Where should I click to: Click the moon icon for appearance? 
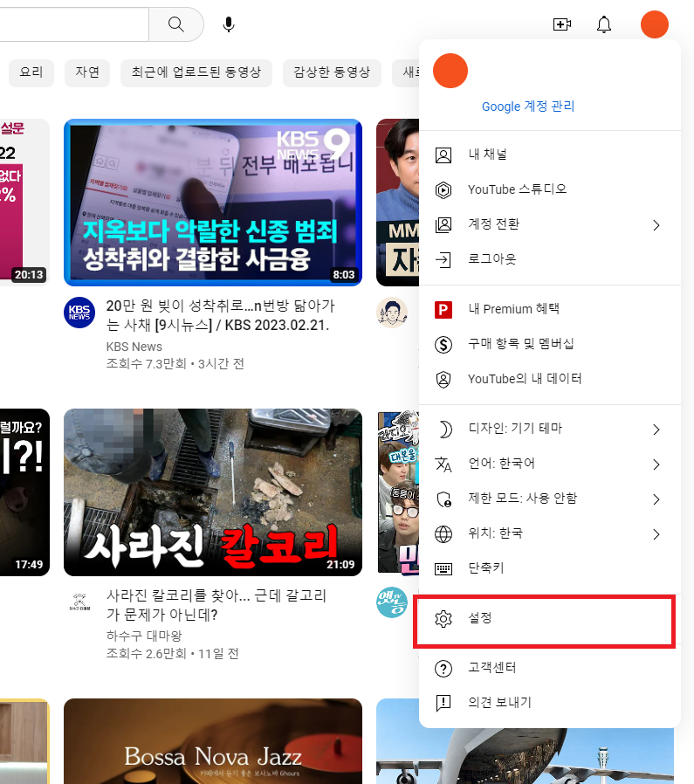(444, 429)
